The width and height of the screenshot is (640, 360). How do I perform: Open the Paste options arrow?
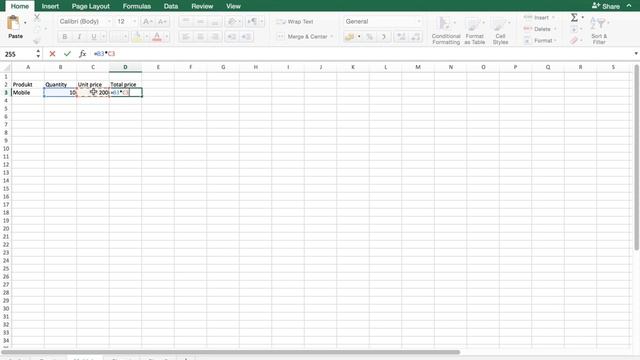[x=25, y=23]
